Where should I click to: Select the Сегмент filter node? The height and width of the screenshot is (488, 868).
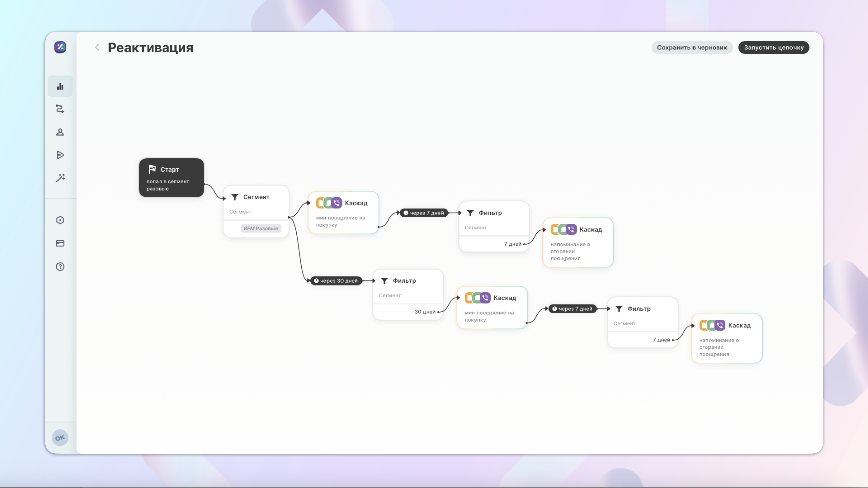click(x=256, y=211)
